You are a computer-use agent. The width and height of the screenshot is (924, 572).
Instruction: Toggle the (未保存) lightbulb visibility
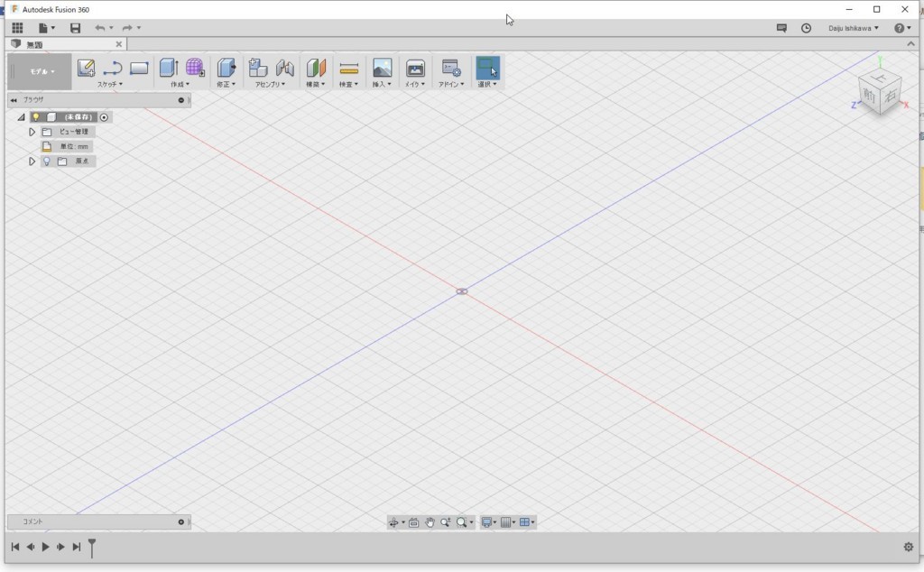[36, 117]
